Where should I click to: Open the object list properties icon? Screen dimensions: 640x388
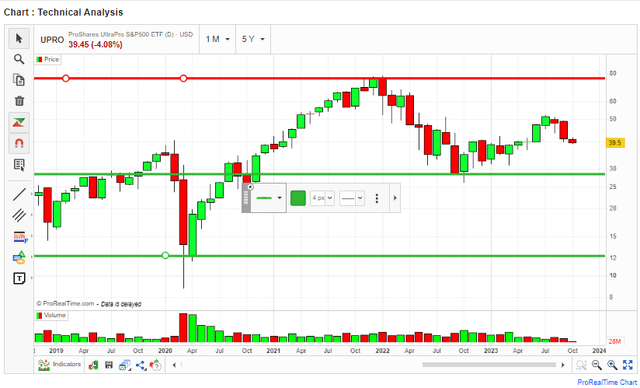click(x=19, y=165)
